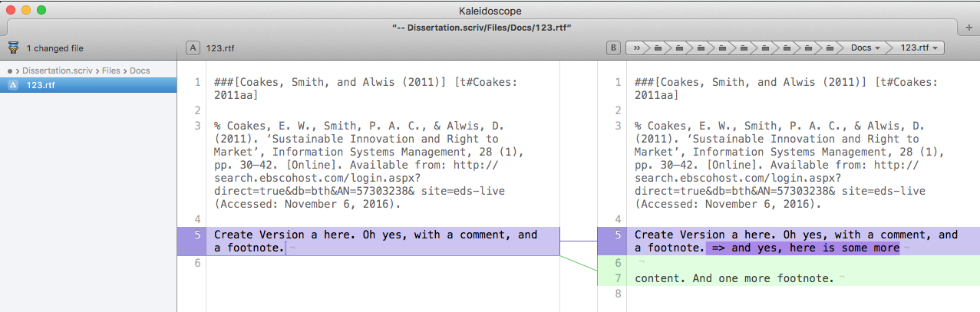This screenshot has width=980, height=312.
Task: Open the Docs folder dropdown in path bar
Action: pyautogui.click(x=864, y=48)
